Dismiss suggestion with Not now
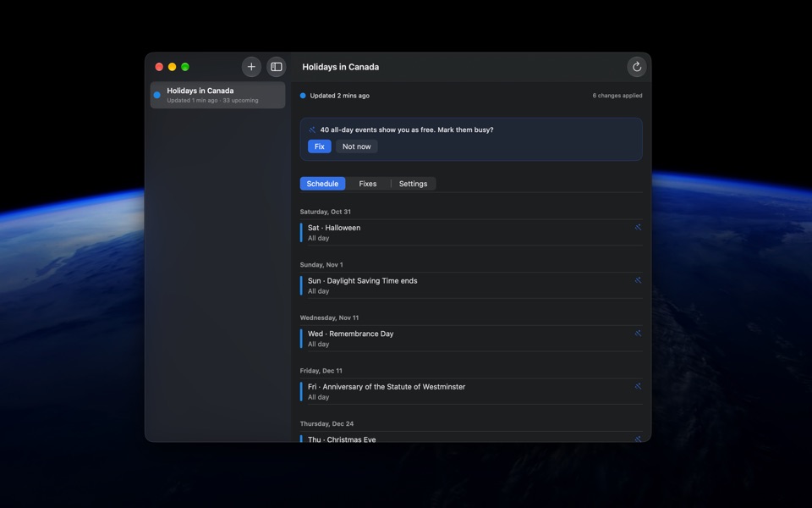 (x=357, y=146)
